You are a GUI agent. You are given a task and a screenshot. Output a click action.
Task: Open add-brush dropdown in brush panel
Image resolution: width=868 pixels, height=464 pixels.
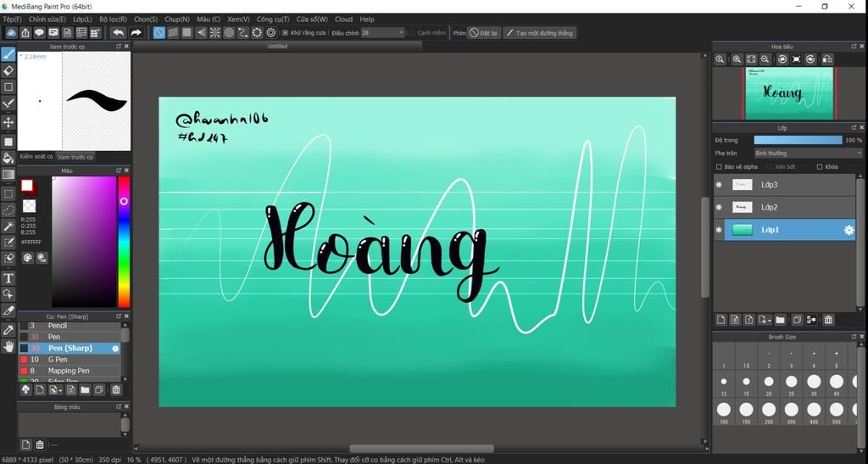click(59, 390)
